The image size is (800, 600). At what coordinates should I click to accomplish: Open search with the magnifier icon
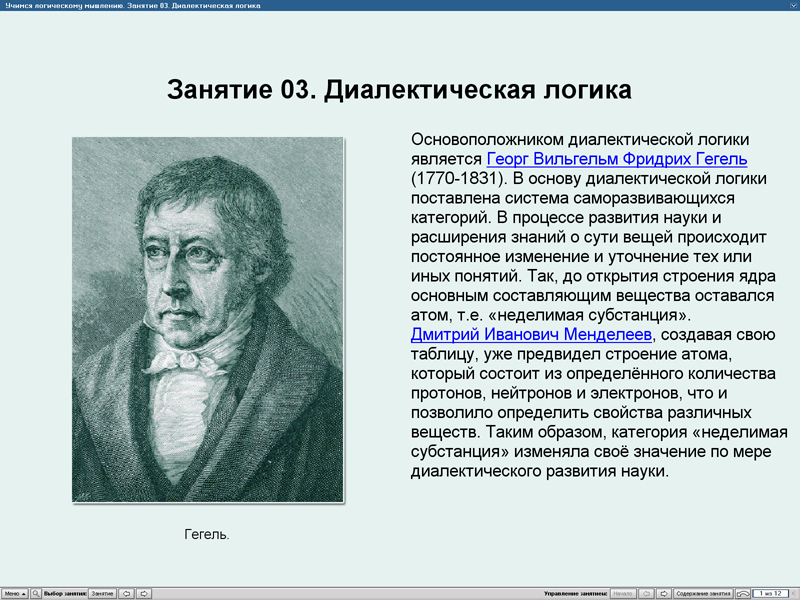coord(37,592)
